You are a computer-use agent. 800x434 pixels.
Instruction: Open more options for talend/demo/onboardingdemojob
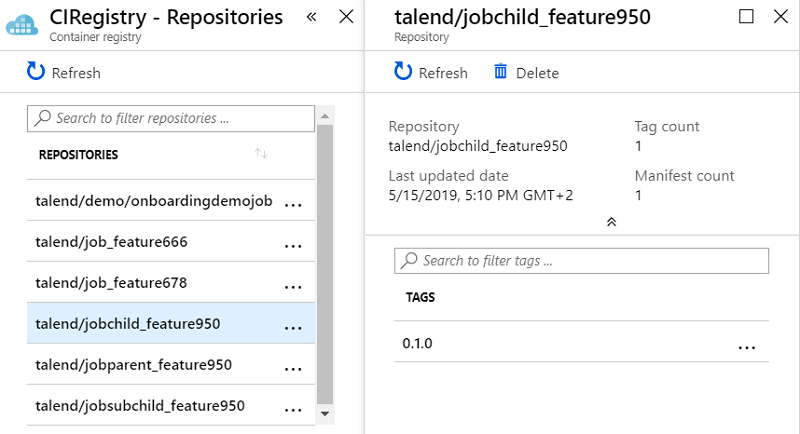tap(293, 203)
